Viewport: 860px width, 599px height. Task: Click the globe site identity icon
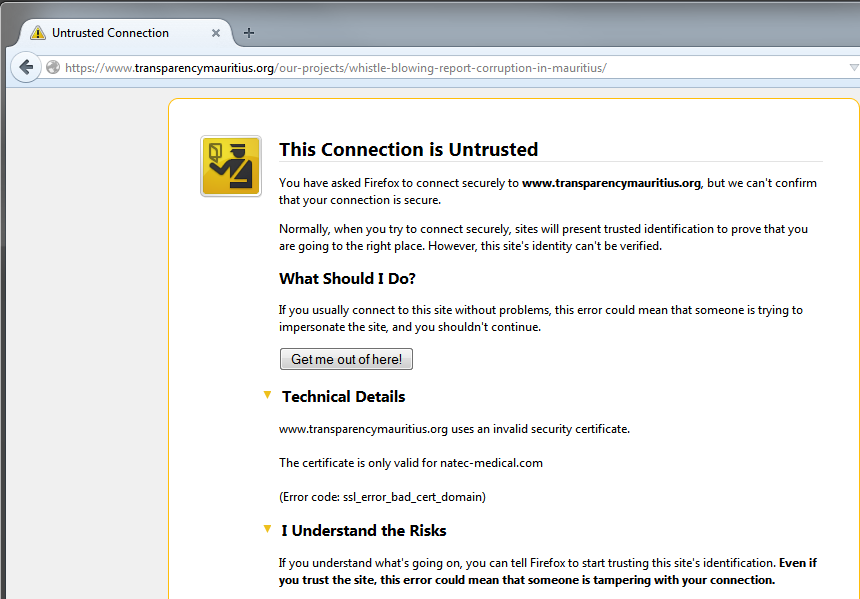[53, 67]
